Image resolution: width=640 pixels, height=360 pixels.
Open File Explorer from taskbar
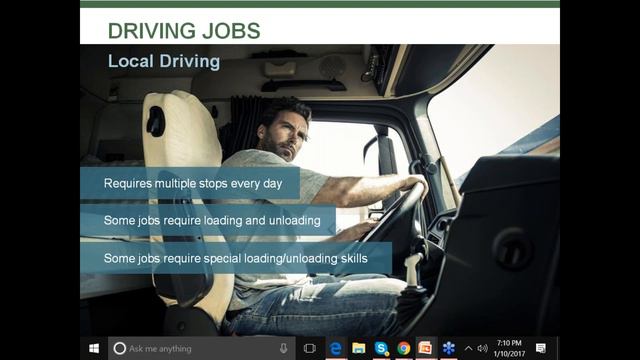[x=358, y=348]
